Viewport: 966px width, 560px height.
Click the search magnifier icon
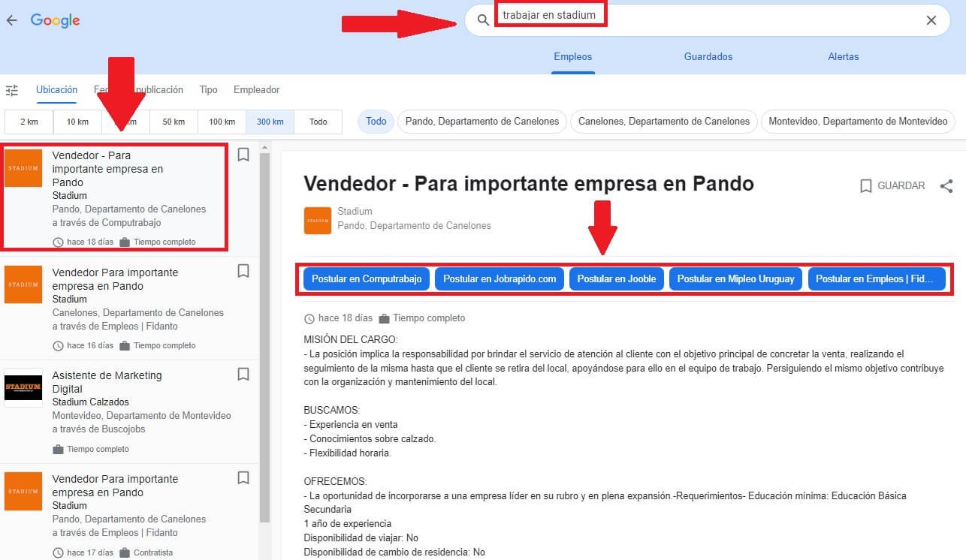[x=483, y=20]
